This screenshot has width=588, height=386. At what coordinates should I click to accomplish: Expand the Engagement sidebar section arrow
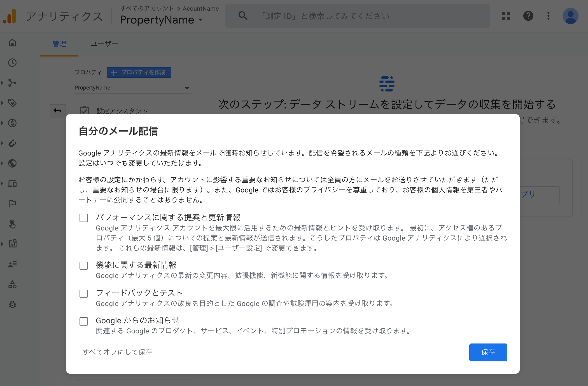point(2,103)
